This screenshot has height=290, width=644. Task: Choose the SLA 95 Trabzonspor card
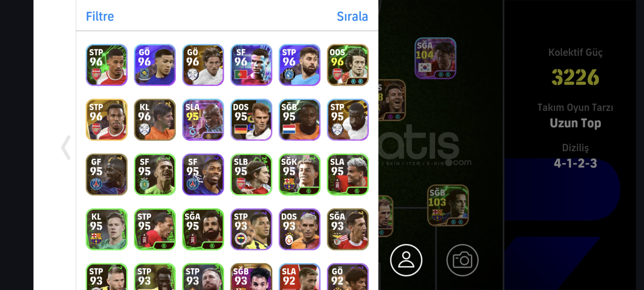point(203,120)
